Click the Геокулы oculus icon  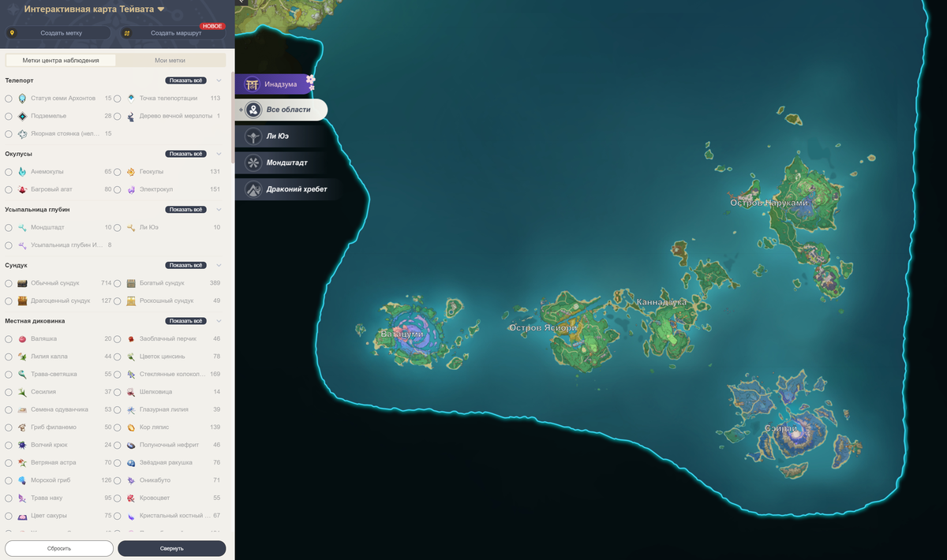click(x=131, y=172)
